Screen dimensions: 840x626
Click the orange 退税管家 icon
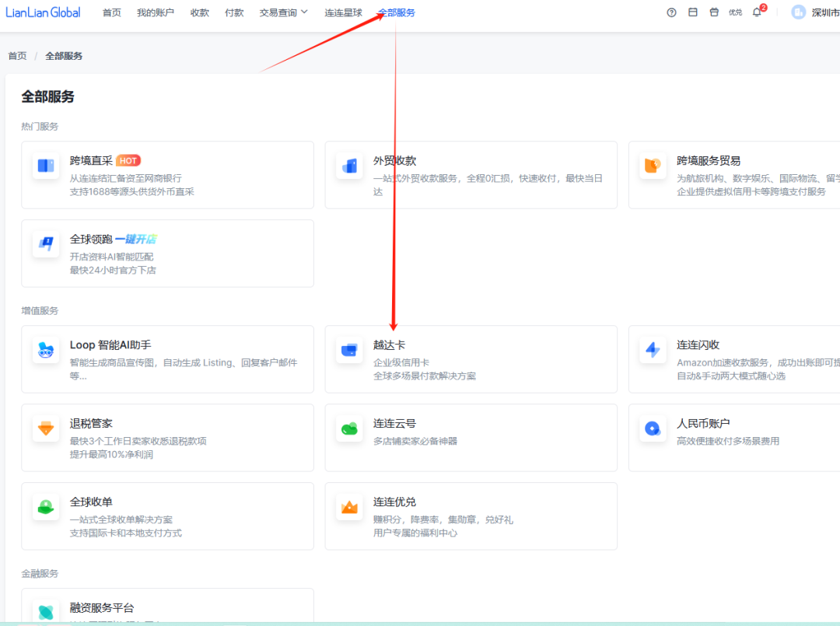coord(46,428)
